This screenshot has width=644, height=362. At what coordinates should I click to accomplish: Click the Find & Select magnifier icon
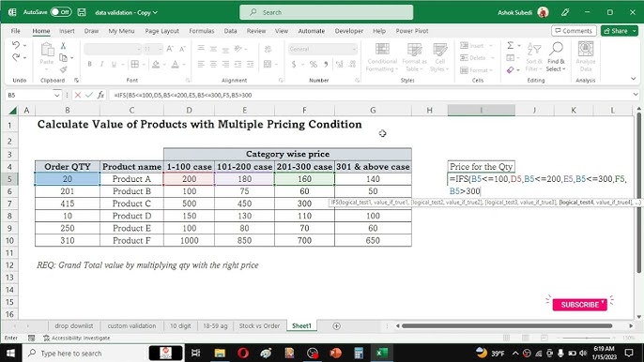tap(556, 50)
